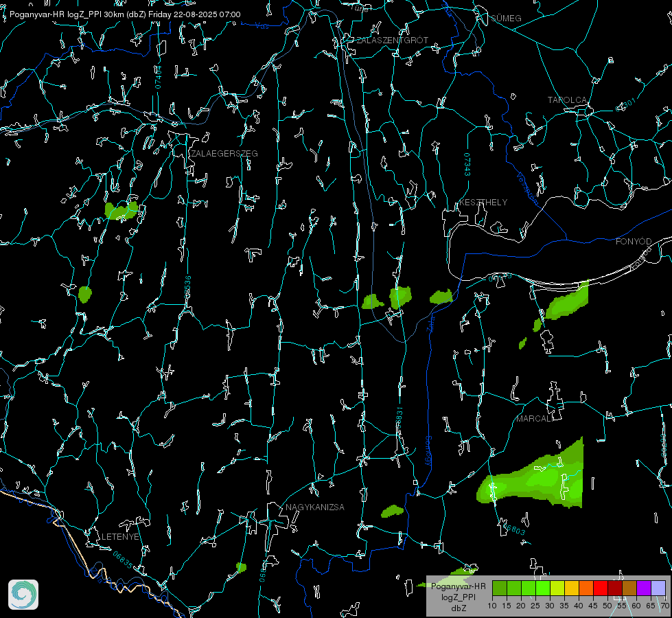
Task: Click the NAGYKANIZSA city label
Action: pos(315,507)
